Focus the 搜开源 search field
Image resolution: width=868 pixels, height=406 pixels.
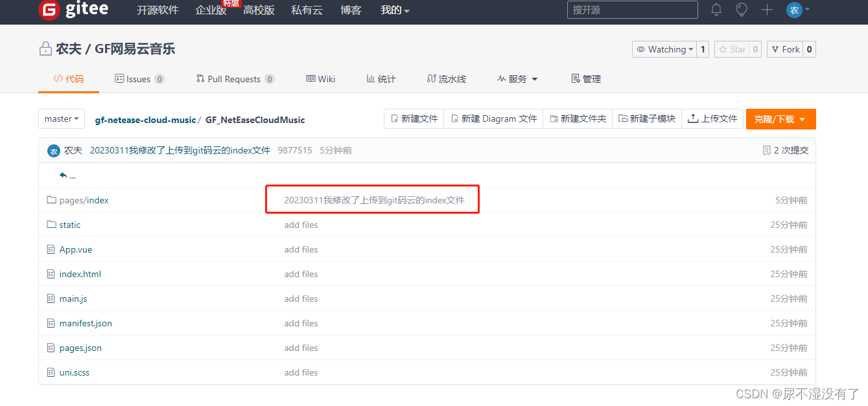point(633,10)
